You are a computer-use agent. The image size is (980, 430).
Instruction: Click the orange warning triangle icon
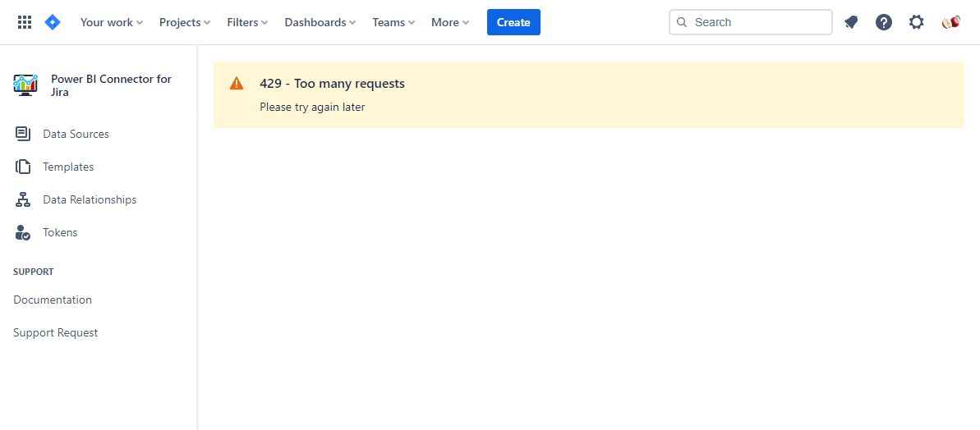coord(237,83)
